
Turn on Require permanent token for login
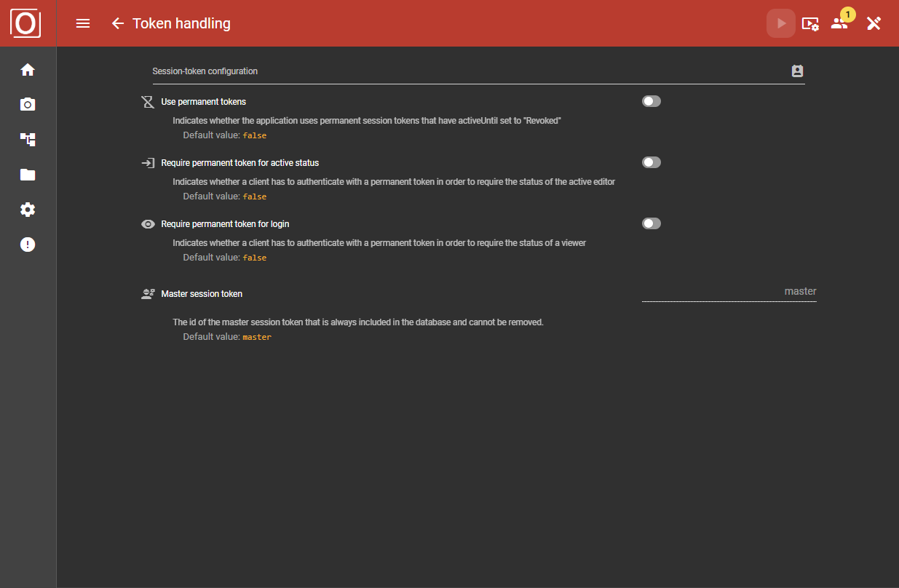click(x=652, y=223)
